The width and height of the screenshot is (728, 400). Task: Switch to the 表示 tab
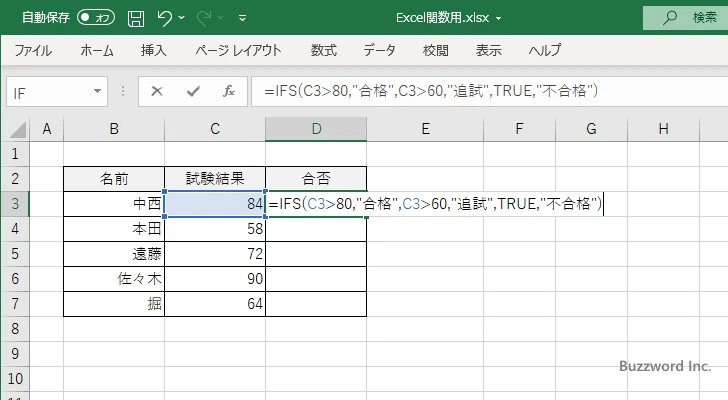[488, 50]
